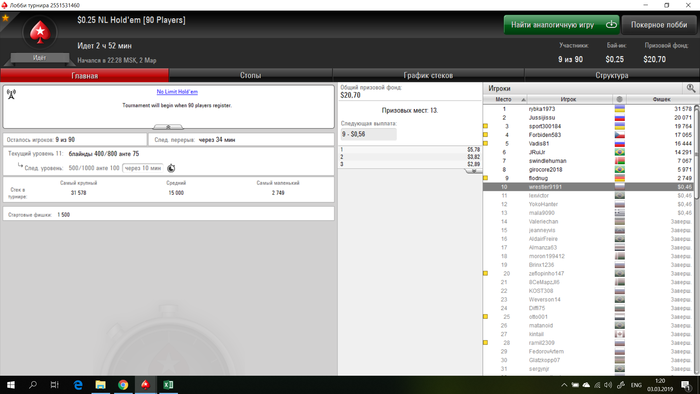Select player girocore2018 row

pyautogui.click(x=588, y=170)
